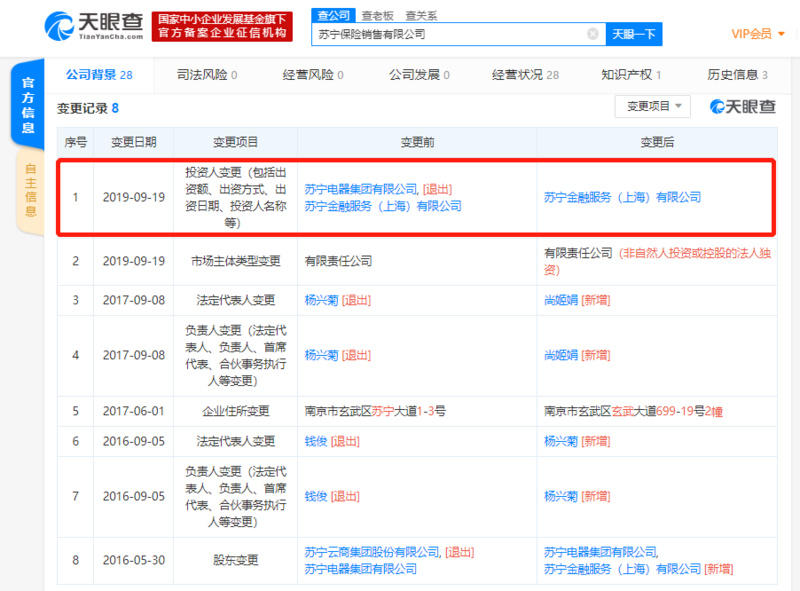The width and height of the screenshot is (800, 591).
Task: Select 南京市玄武区玄武大道699-19号2幢 address text
Action: pyautogui.click(x=633, y=411)
